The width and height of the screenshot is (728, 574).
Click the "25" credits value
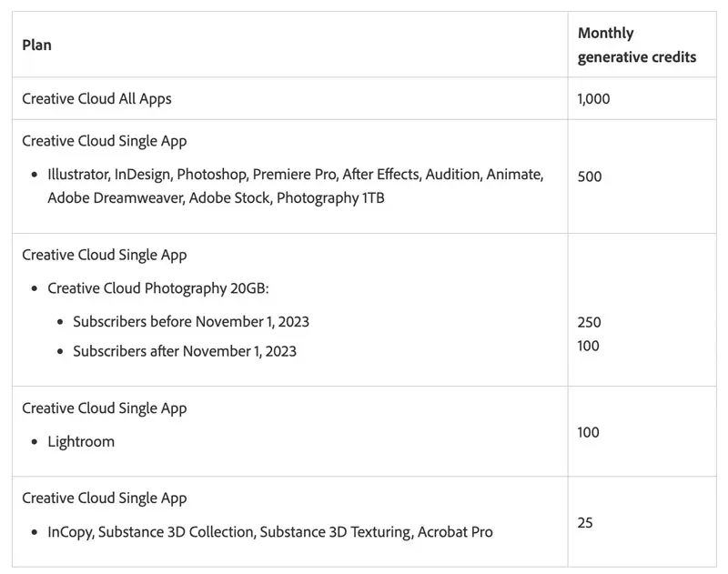pyautogui.click(x=585, y=522)
